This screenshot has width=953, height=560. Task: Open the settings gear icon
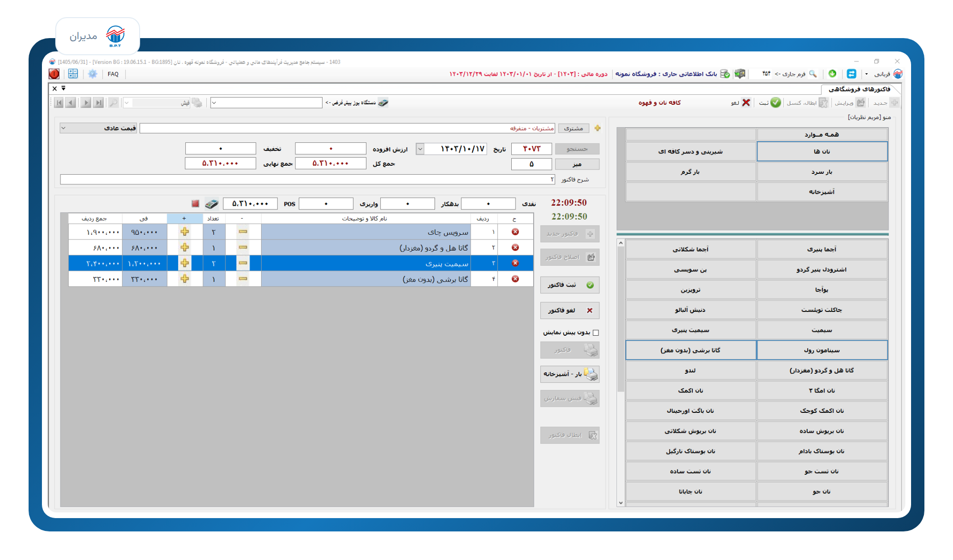point(92,74)
